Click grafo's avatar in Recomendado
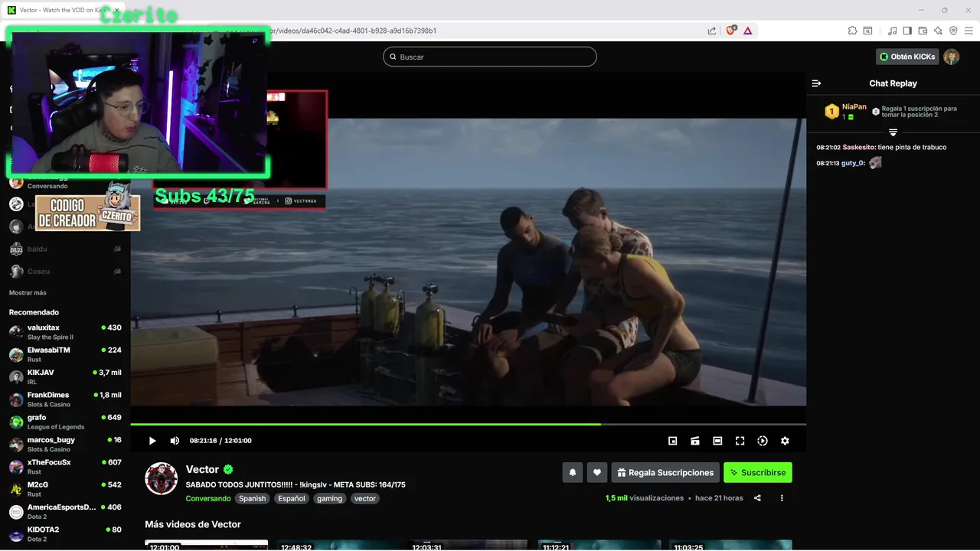 point(16,422)
